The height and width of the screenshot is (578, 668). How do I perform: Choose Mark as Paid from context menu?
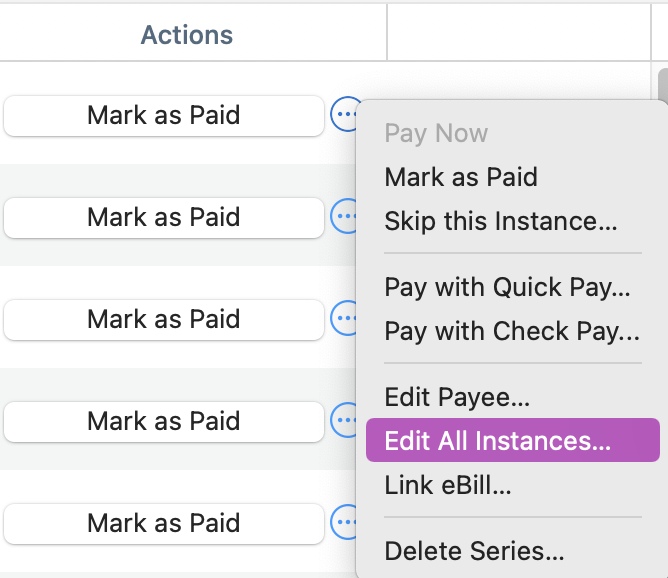coord(461,177)
